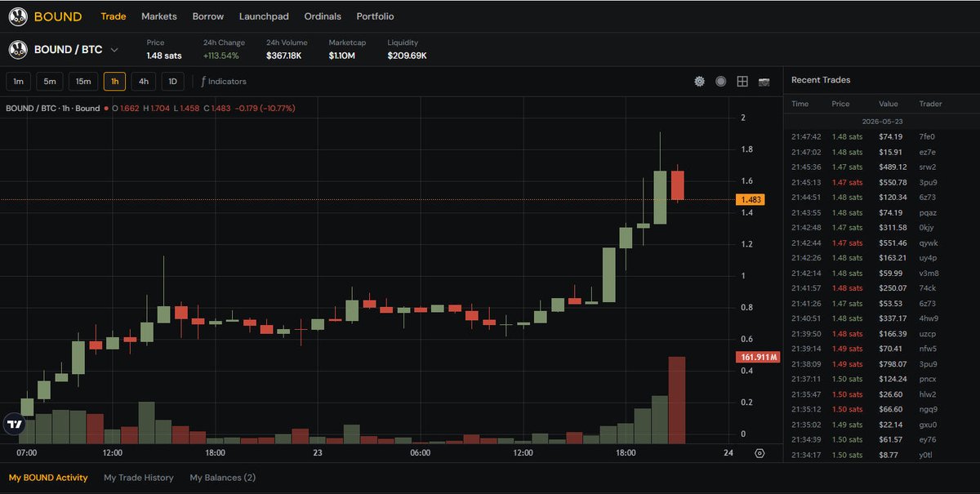
Task: Open the Trade menu item
Action: [113, 16]
